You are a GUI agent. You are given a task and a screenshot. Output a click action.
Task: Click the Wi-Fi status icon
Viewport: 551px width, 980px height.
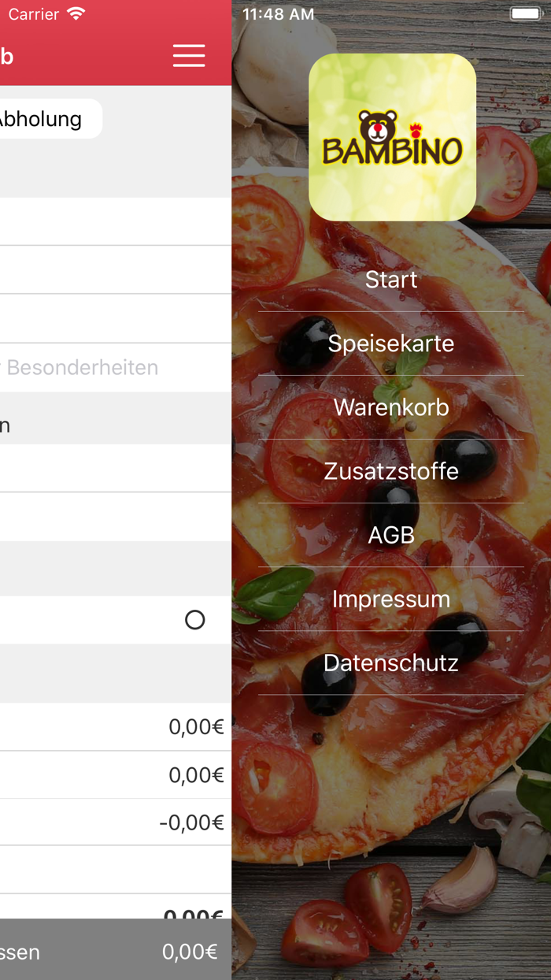click(76, 14)
